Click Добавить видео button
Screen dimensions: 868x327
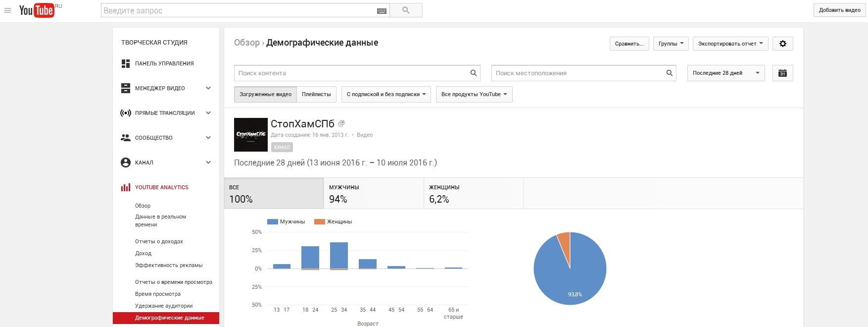pyautogui.click(x=840, y=10)
